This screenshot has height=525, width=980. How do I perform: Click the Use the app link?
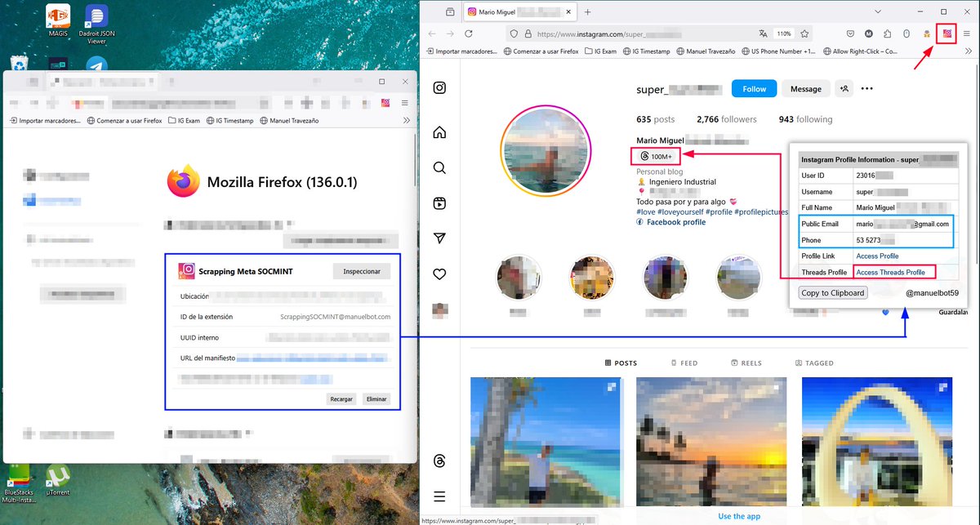point(738,516)
